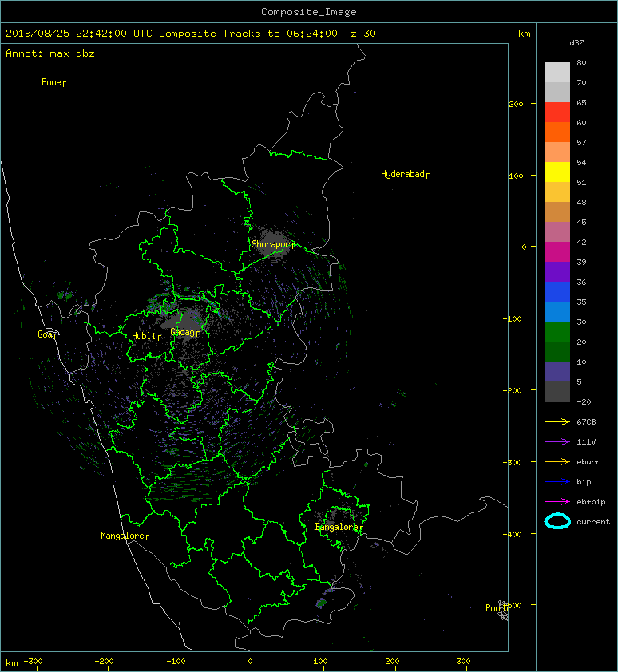
Task: Select the 'Tz 30' header text
Action: (360, 34)
